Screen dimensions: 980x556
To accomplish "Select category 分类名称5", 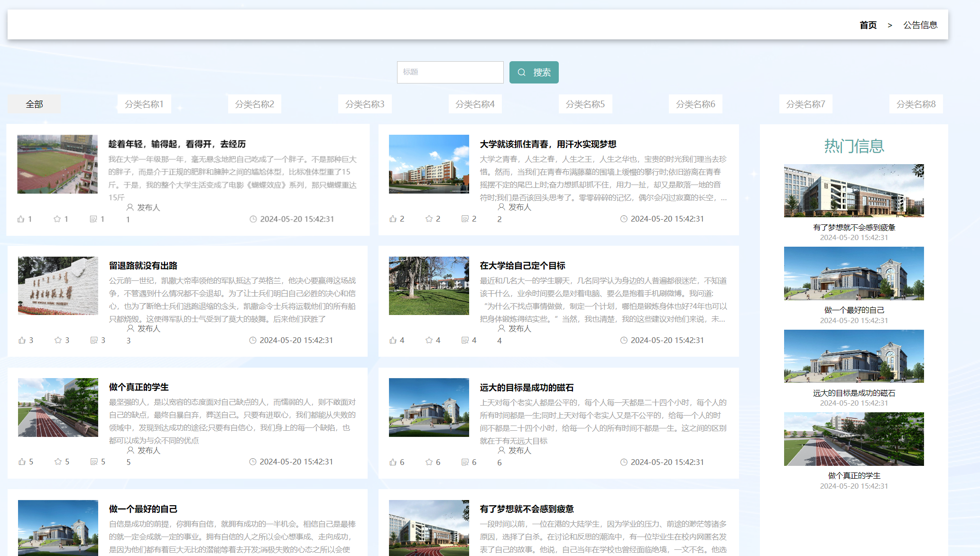I will [x=585, y=104].
